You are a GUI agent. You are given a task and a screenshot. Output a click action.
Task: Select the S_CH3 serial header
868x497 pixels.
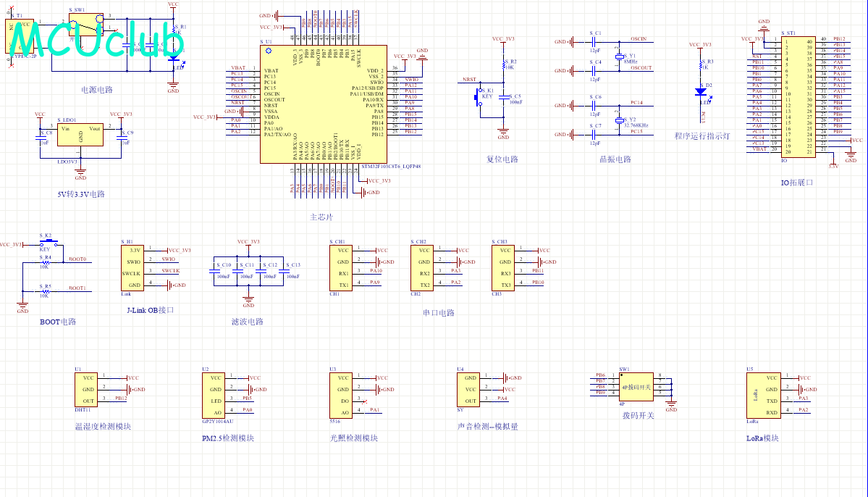503,268
